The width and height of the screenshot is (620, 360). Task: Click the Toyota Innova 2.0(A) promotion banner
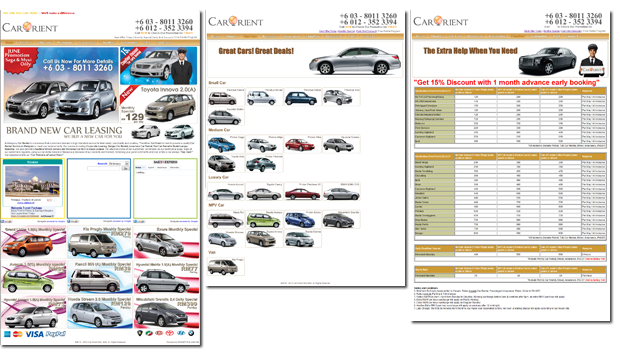coord(159,104)
